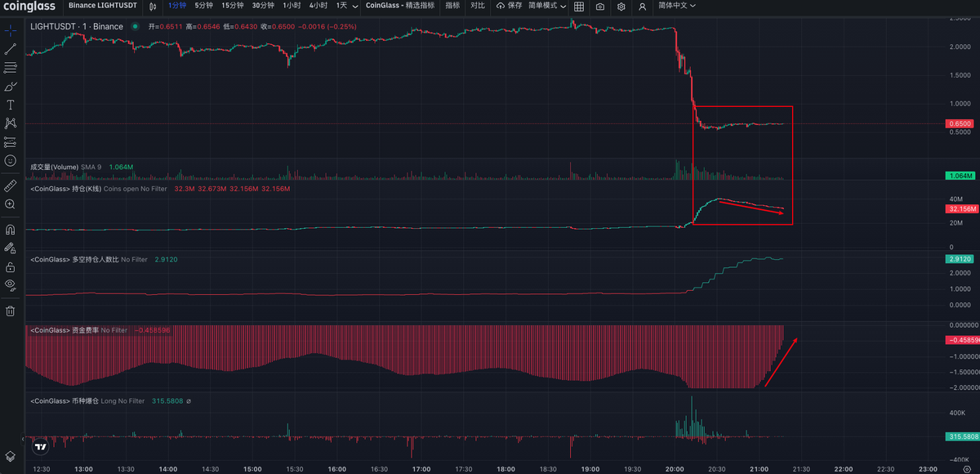Switch to 15分钟 interval
Image resolution: width=980 pixels, height=474 pixels.
click(233, 6)
